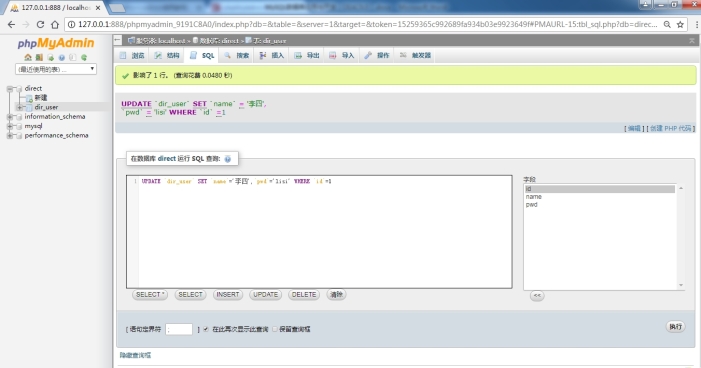Select the id field in column list
Screen dimensions: 701x368
click(x=600, y=189)
